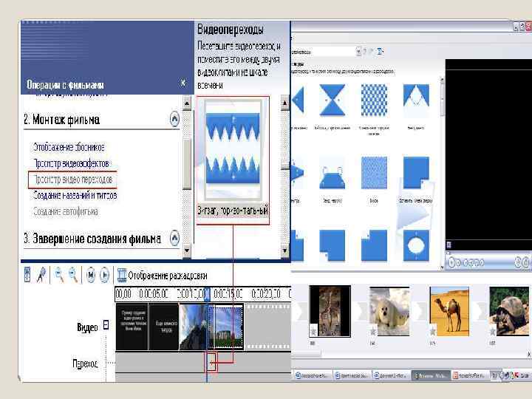Select the white seal clip on storyboard
The width and height of the screenshot is (532, 399).
[x=389, y=311]
